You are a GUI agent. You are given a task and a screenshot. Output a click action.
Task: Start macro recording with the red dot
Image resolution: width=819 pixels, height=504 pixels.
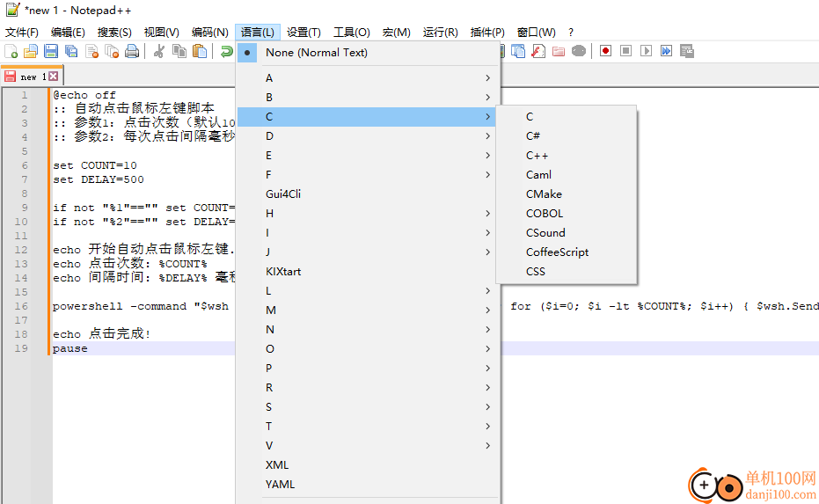pyautogui.click(x=605, y=51)
